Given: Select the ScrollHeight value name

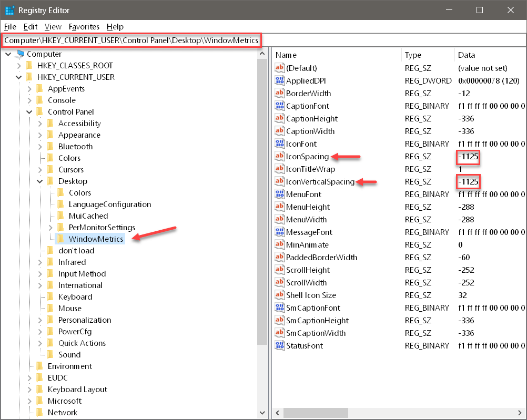Looking at the screenshot, I should coord(308,270).
